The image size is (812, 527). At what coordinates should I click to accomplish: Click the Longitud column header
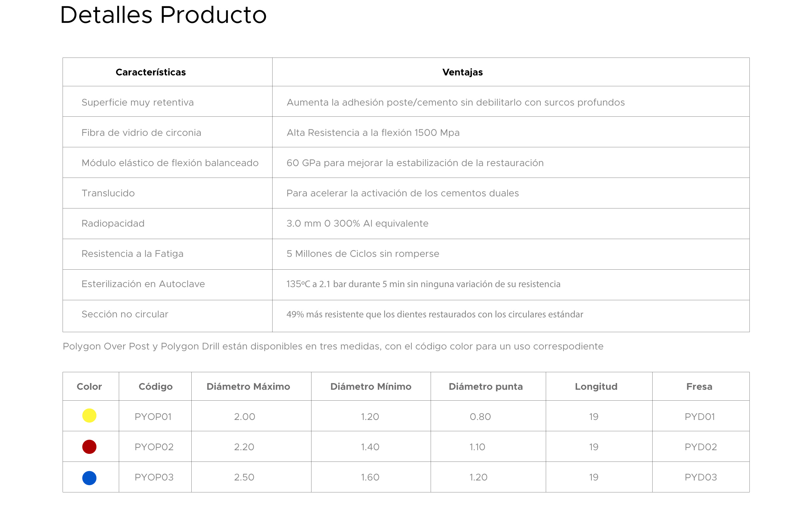pyautogui.click(x=596, y=387)
